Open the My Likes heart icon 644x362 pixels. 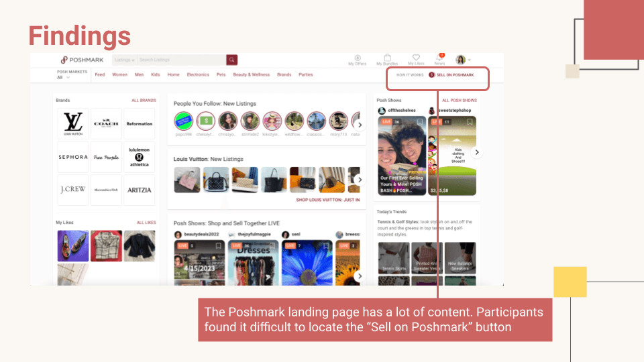pyautogui.click(x=416, y=60)
